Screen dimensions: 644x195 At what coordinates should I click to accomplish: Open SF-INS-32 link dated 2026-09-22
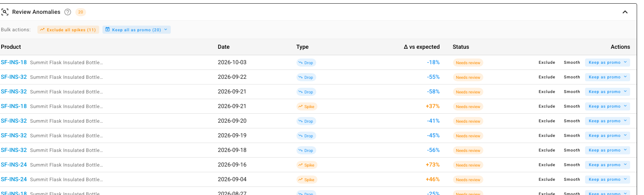14,77
